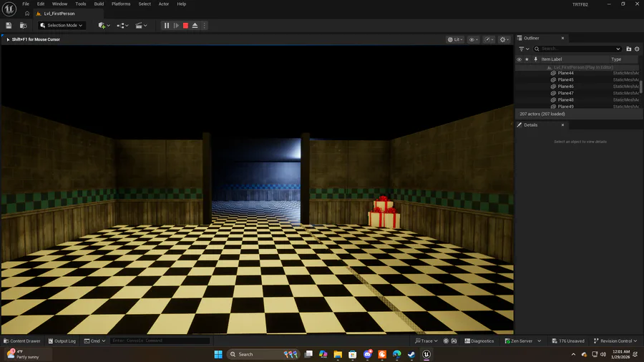Open the Build menu
The width and height of the screenshot is (644, 362).
[x=99, y=4]
